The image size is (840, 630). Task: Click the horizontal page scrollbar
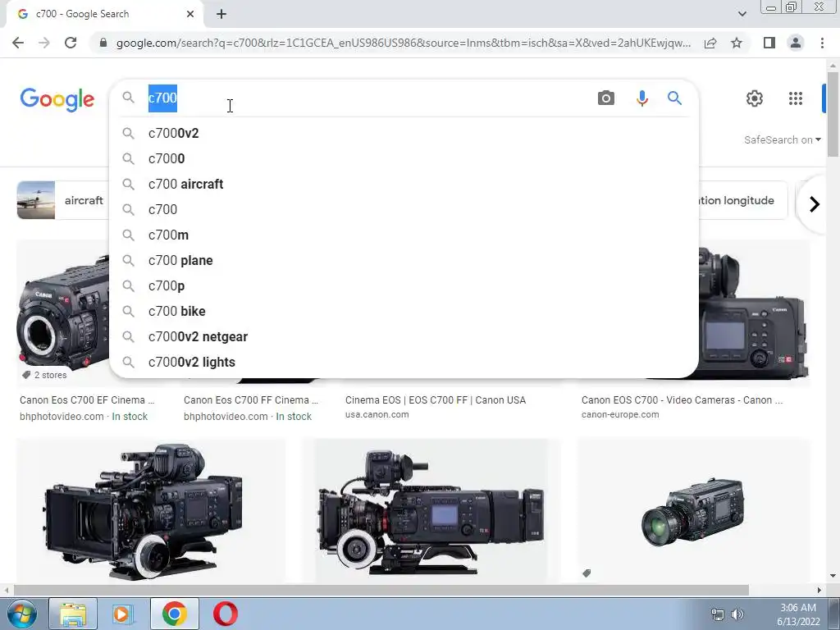381,591
